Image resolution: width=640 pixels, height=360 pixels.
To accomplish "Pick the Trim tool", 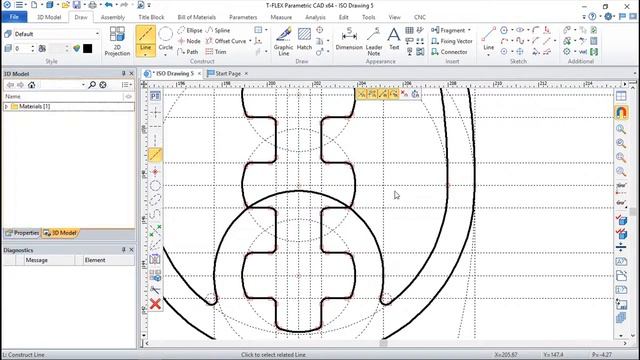I will pos(216,52).
